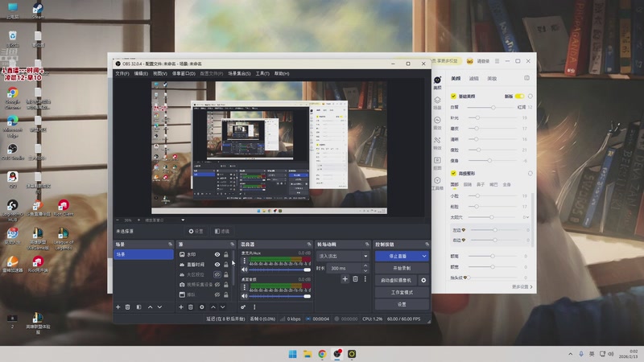Open 更多设置 link in beauty panel
This screenshot has height=362, width=644.
point(522,287)
